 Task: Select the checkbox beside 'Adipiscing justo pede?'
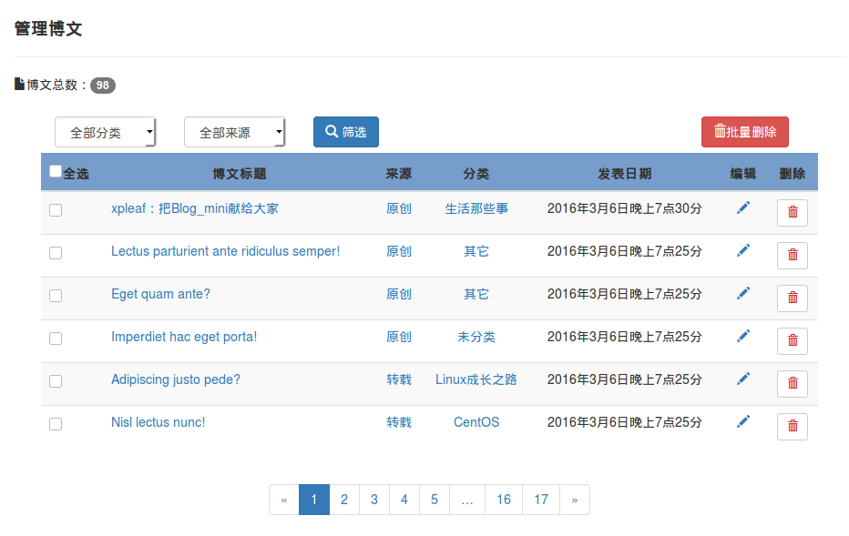pyautogui.click(x=56, y=382)
